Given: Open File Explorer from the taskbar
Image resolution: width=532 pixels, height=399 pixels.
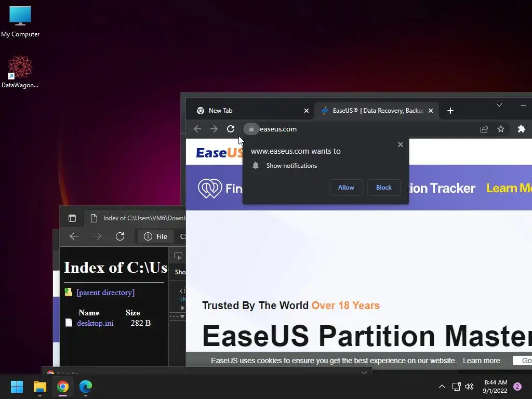Looking at the screenshot, I should coord(39,387).
